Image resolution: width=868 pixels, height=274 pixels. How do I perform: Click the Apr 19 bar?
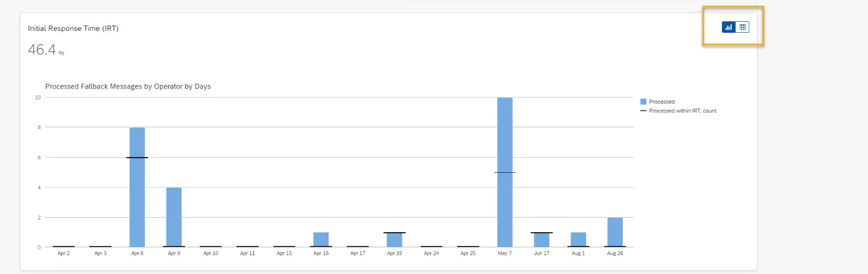coord(395,239)
